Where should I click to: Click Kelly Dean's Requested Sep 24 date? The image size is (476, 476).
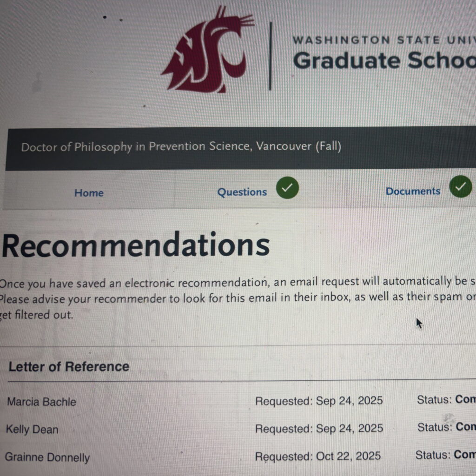319,429
